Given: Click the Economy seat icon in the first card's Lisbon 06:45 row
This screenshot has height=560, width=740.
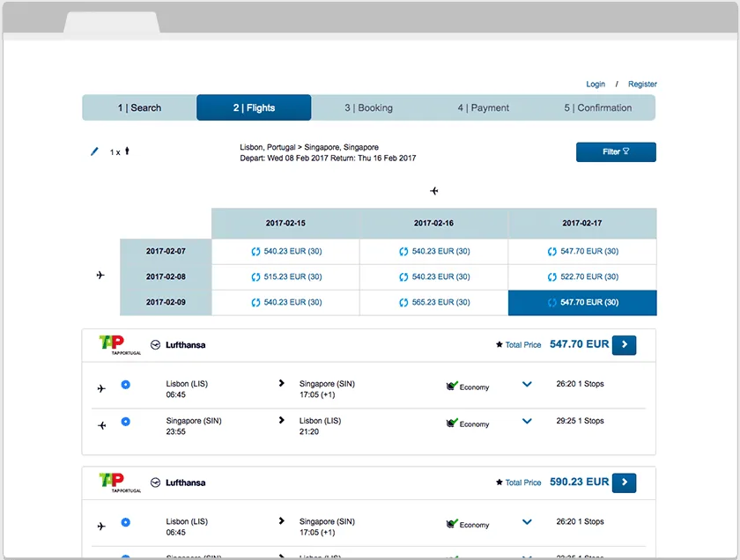Looking at the screenshot, I should point(452,386).
